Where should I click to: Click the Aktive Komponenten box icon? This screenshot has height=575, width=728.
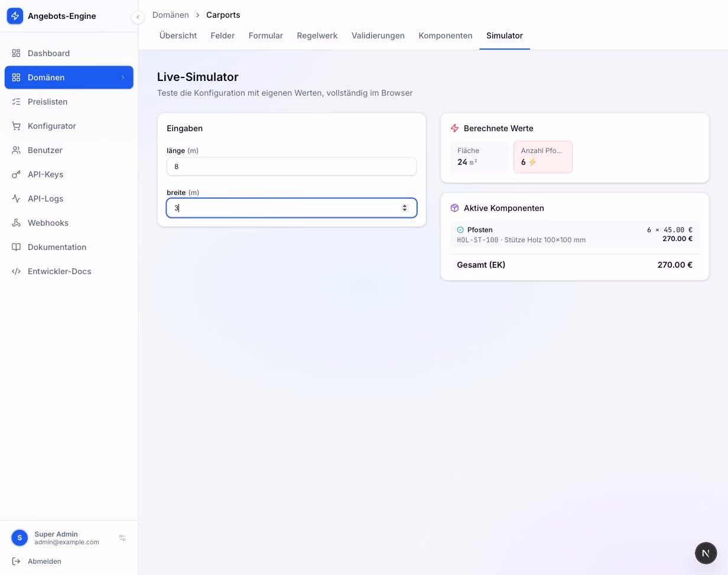tap(454, 208)
